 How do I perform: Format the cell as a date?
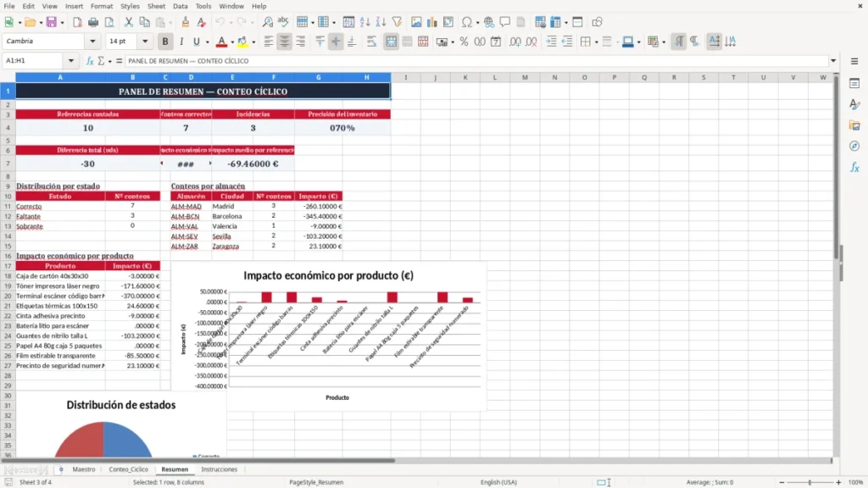point(496,42)
